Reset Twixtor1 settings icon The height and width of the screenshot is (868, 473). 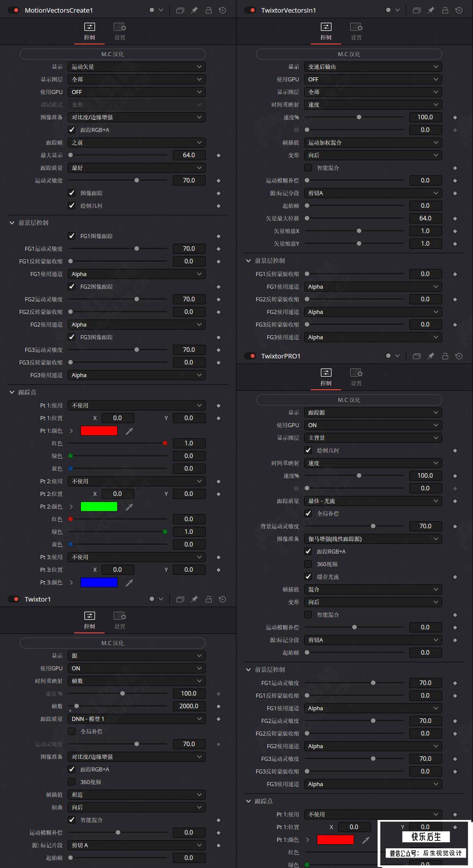coord(222,599)
